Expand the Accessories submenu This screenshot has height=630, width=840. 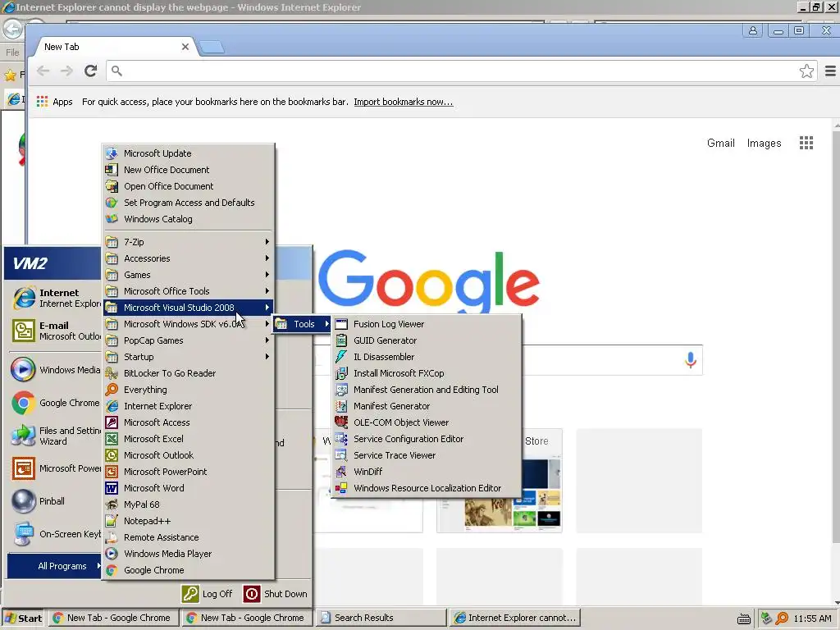coord(189,258)
